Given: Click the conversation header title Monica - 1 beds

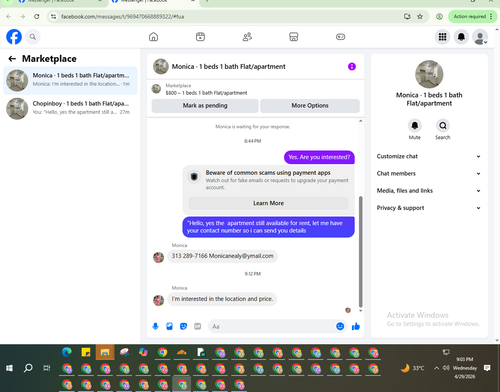Looking at the screenshot, I should pos(229,67).
